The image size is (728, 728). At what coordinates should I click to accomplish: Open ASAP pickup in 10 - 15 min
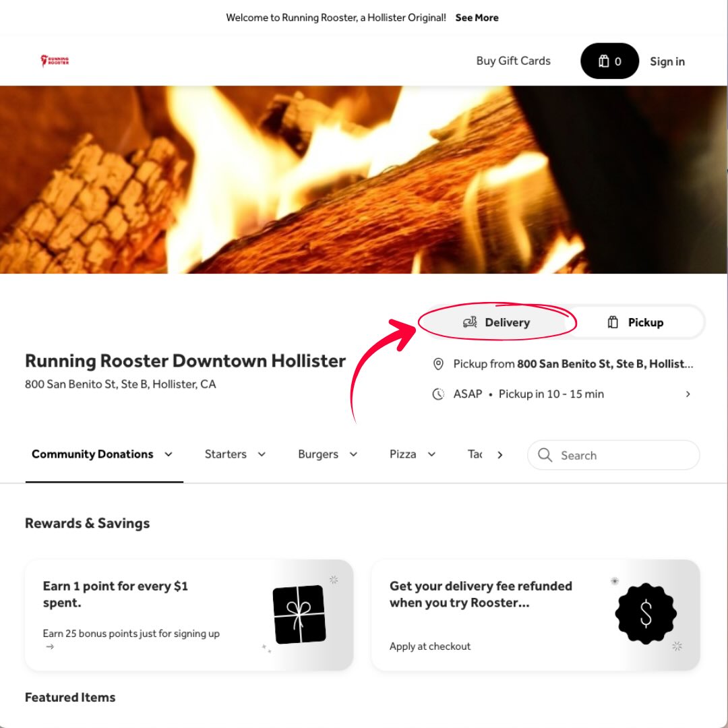tap(563, 394)
